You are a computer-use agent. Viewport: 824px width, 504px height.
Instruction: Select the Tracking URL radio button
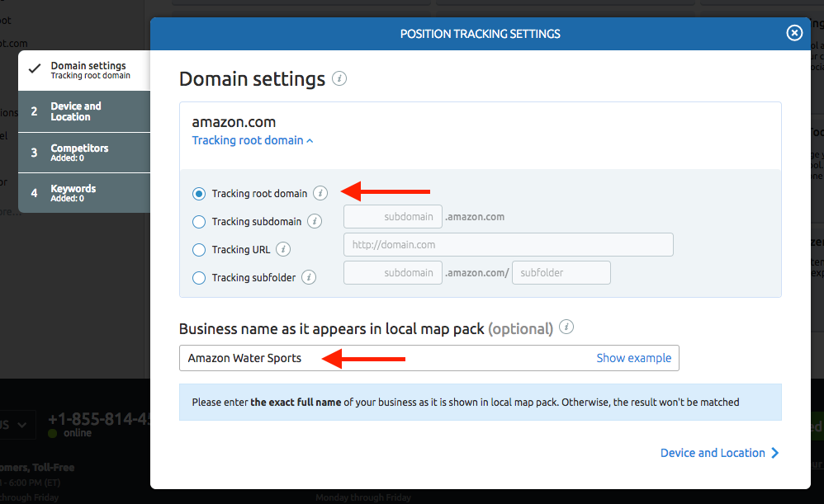(x=199, y=249)
